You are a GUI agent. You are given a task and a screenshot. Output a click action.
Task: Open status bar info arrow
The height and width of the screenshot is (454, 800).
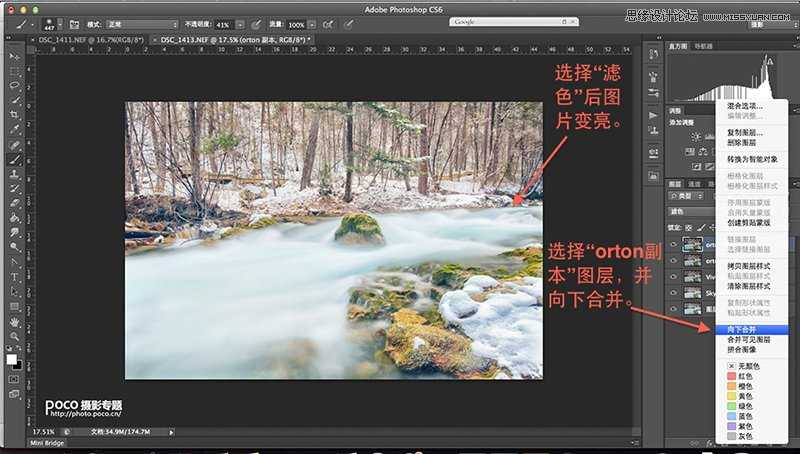point(171,432)
